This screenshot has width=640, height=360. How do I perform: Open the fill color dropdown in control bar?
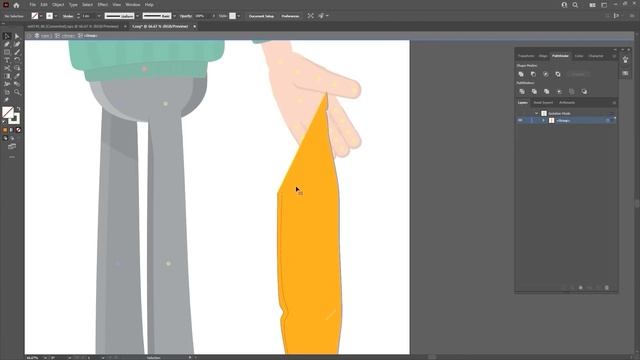click(41, 16)
